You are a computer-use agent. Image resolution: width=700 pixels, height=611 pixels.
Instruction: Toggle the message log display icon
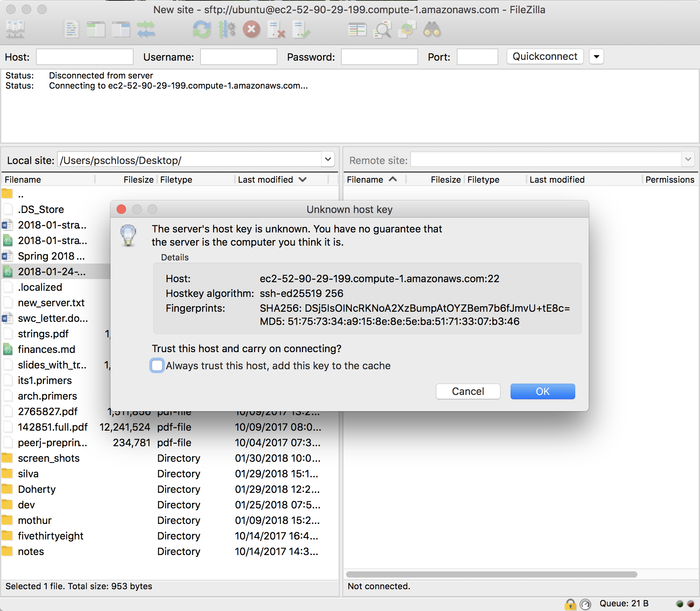click(71, 30)
